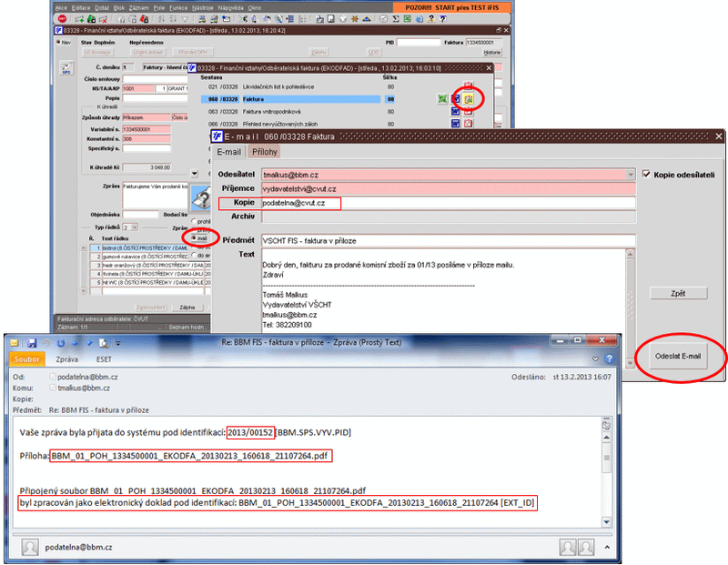
Task: Tick the checkbox beside podatelna@bbm.cz in Od row
Action: point(53,377)
